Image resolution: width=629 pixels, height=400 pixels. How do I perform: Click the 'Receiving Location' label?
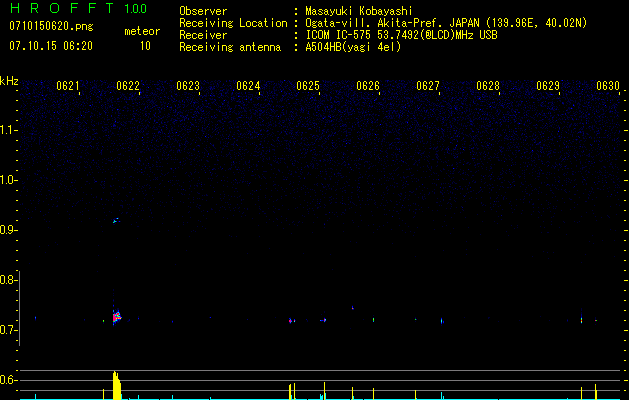pos(233,23)
